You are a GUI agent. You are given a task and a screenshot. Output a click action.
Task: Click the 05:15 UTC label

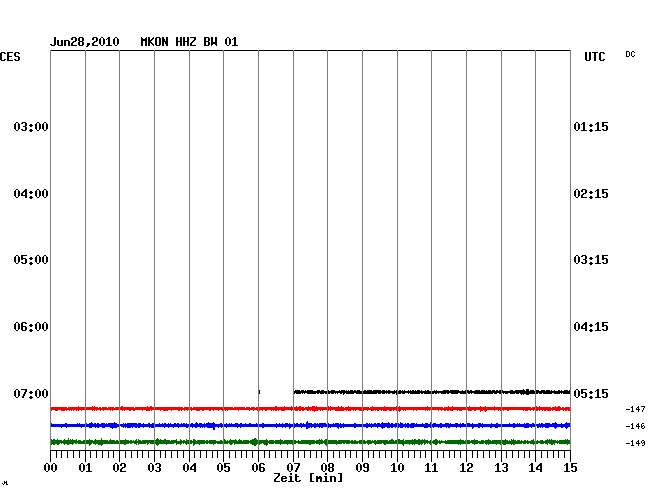(x=591, y=393)
